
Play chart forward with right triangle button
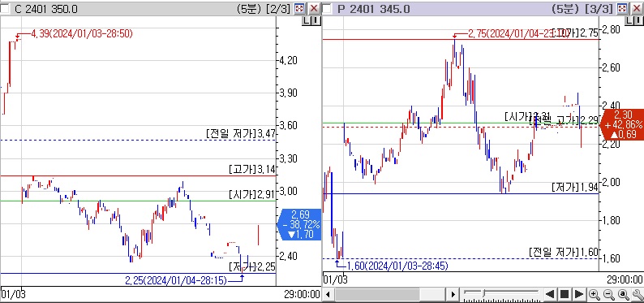(x=578, y=294)
